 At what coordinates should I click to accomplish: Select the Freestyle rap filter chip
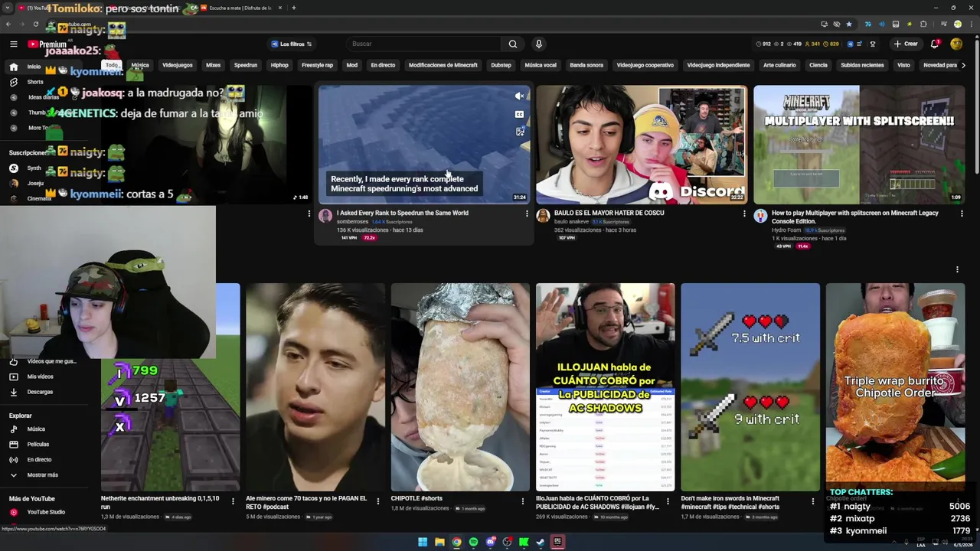click(x=317, y=65)
